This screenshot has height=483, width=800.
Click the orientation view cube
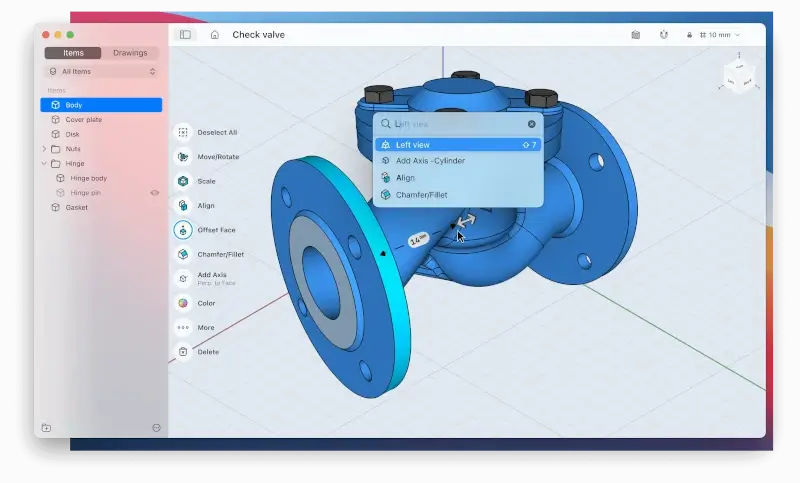click(740, 77)
